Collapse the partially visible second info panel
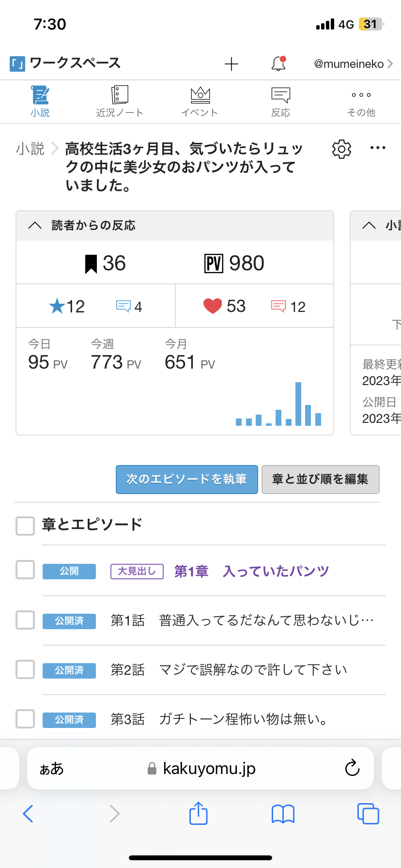The image size is (401, 868). 369,226
